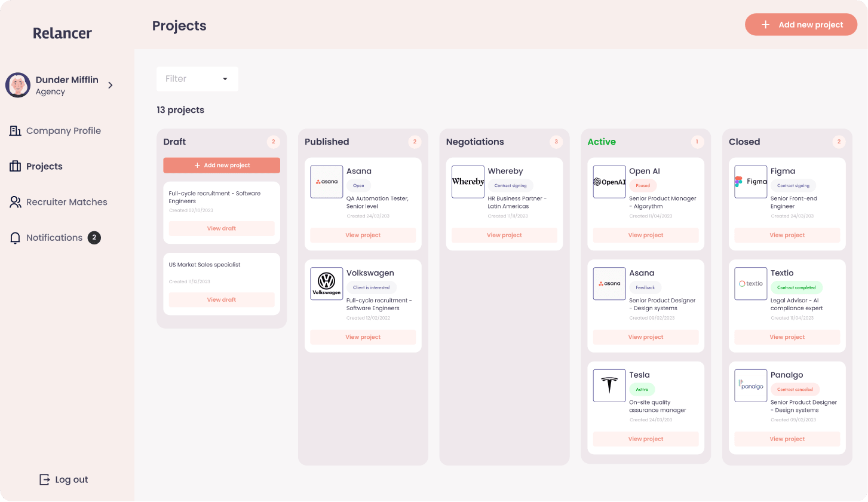This screenshot has height=502, width=868.
Task: Click the Textio logo thumbnail
Action: (x=750, y=283)
